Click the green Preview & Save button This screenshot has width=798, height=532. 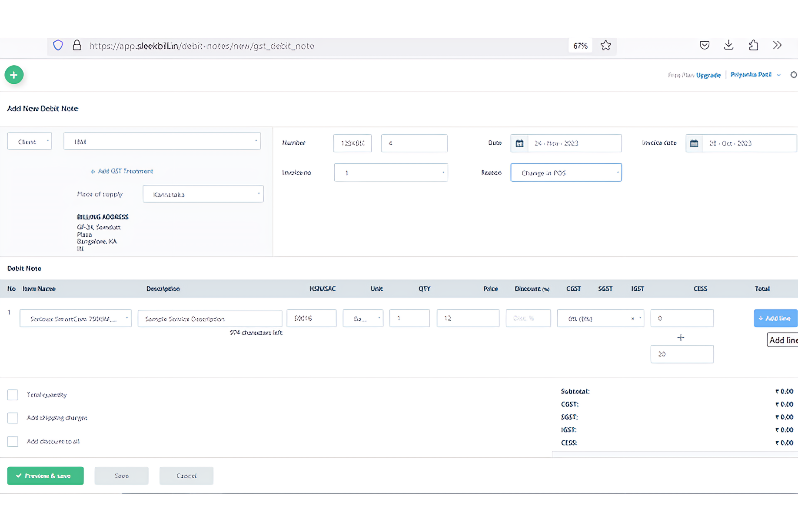45,475
